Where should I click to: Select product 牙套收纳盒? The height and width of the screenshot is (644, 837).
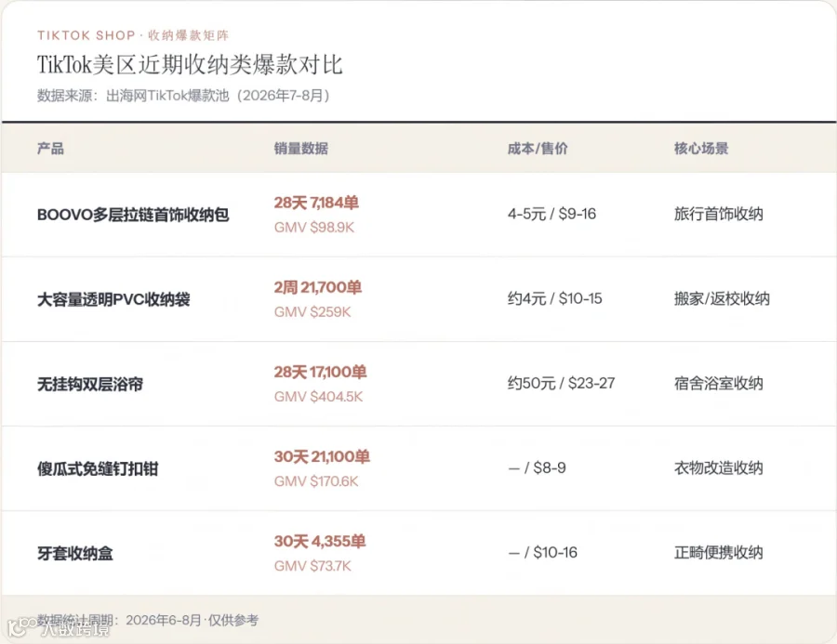pyautogui.click(x=75, y=553)
